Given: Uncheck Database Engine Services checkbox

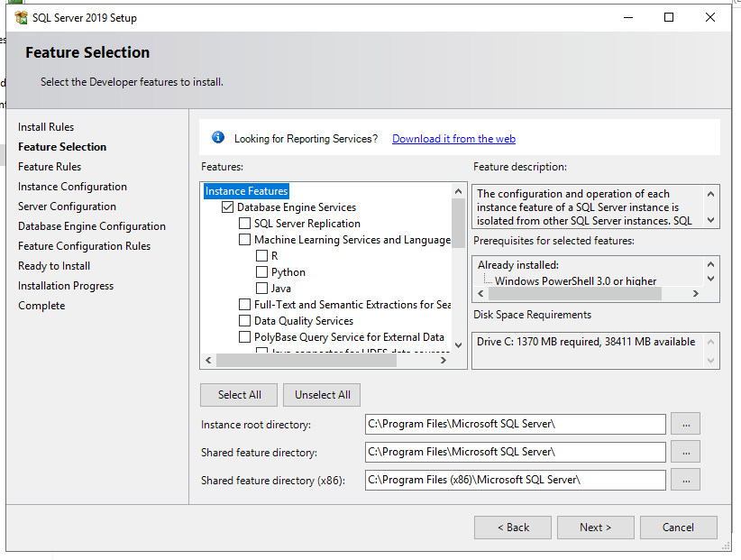Looking at the screenshot, I should pyautogui.click(x=228, y=207).
